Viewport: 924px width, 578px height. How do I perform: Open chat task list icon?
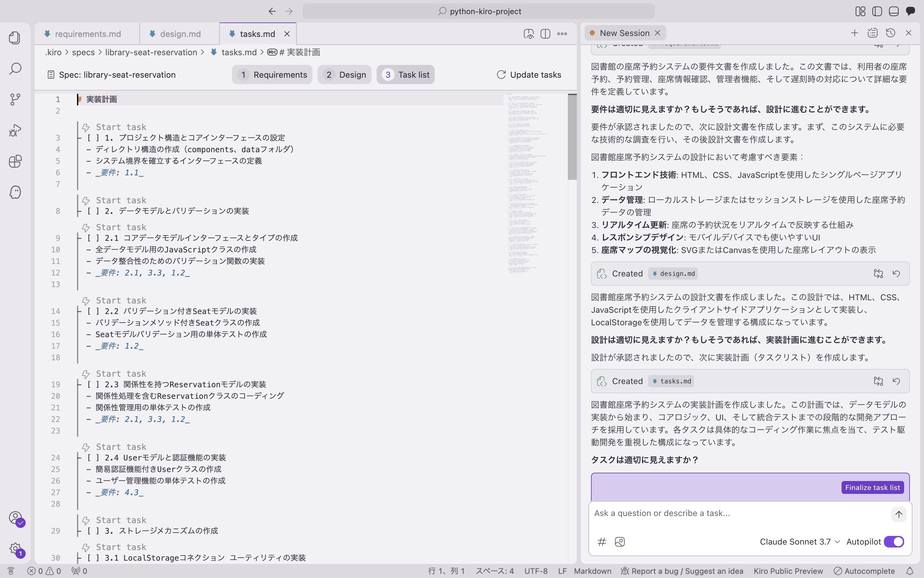pos(872,33)
